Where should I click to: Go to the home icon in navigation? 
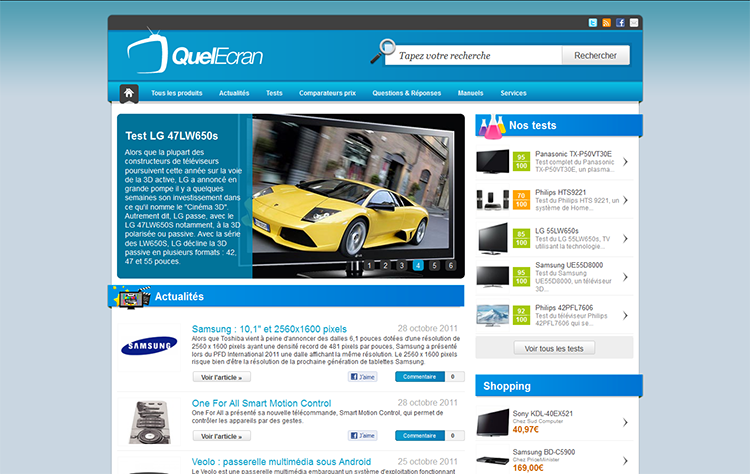point(129,93)
